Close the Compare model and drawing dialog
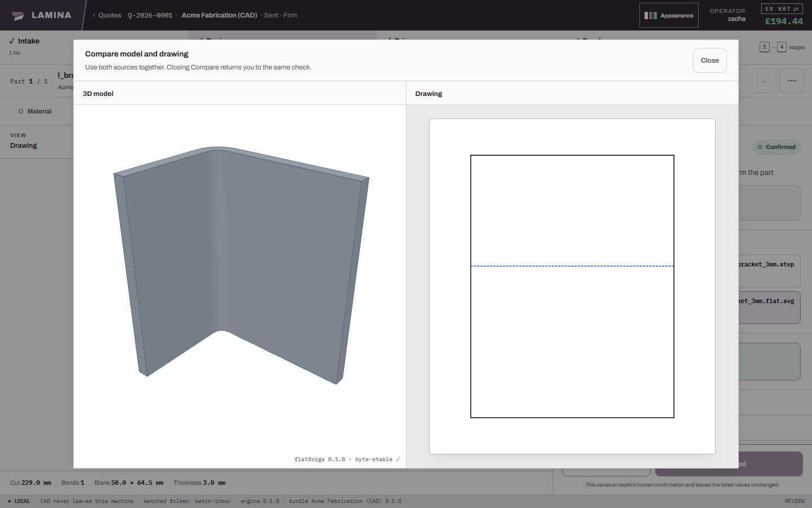This screenshot has width=812, height=508. tap(709, 60)
